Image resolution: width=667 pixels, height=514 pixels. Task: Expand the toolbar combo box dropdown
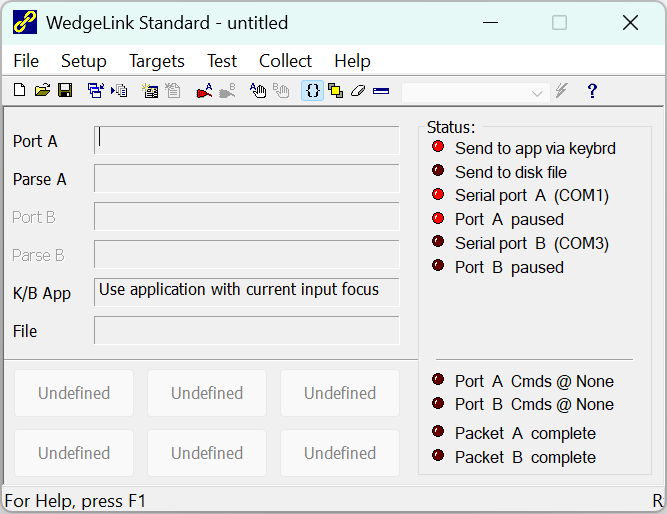click(x=537, y=92)
